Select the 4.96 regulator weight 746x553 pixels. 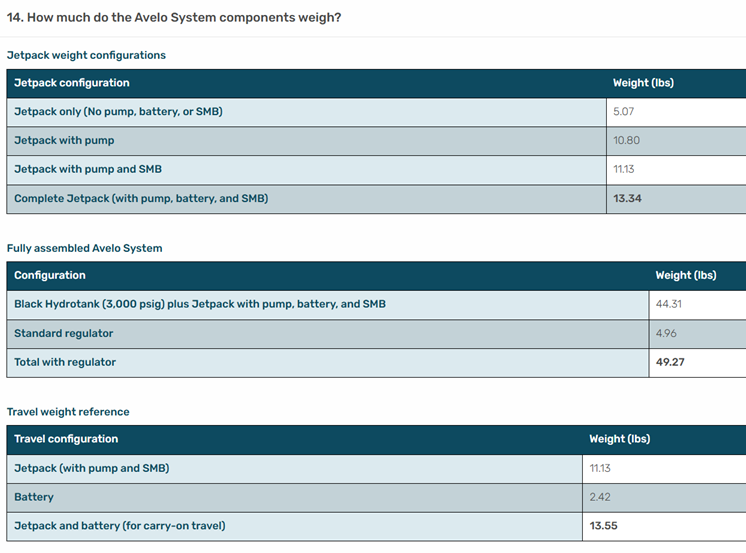click(667, 334)
